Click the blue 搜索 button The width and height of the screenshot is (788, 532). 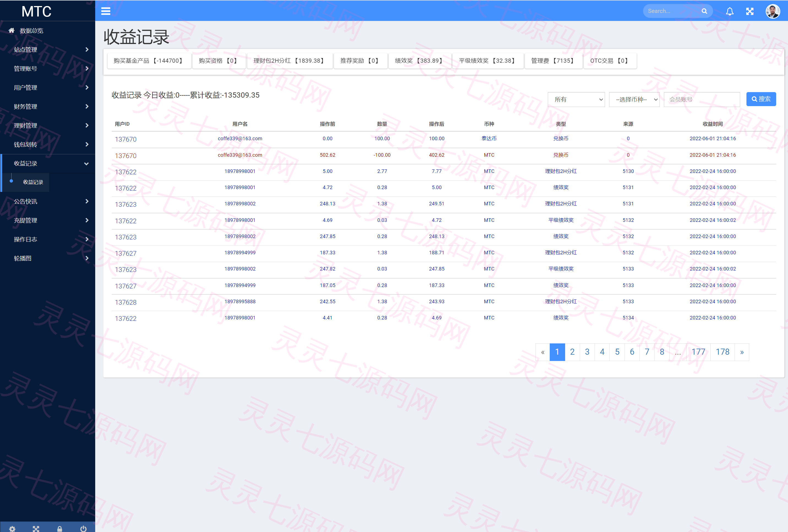(x=761, y=99)
